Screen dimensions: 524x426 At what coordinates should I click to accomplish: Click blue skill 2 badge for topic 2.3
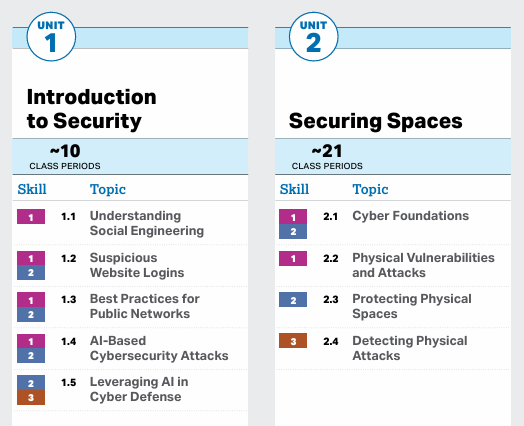click(293, 300)
